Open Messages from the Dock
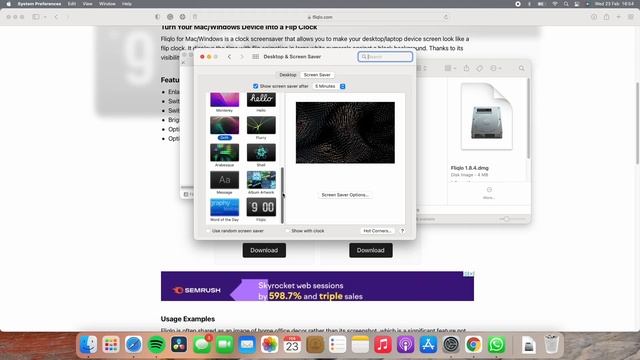The height and width of the screenshot is (360, 640). click(x=202, y=345)
